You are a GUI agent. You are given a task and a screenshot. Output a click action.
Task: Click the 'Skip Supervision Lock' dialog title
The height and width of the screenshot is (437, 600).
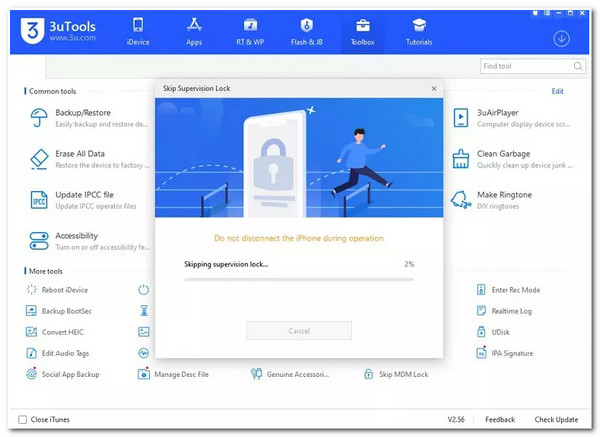point(196,88)
